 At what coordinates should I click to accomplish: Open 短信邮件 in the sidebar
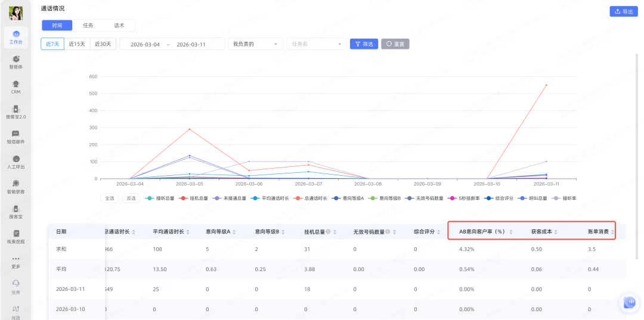click(x=16, y=134)
